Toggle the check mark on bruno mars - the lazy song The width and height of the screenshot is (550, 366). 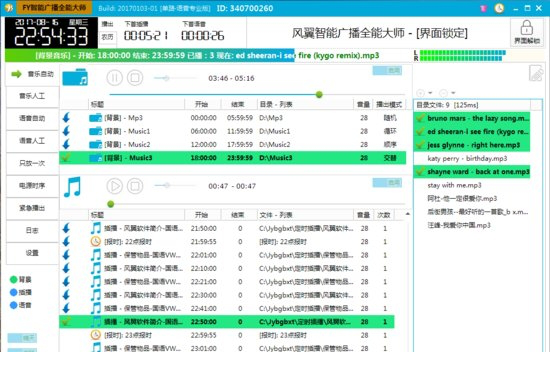[420, 118]
